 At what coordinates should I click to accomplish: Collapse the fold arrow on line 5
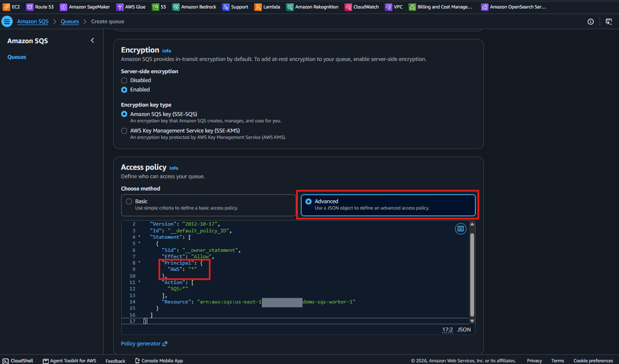139,243
